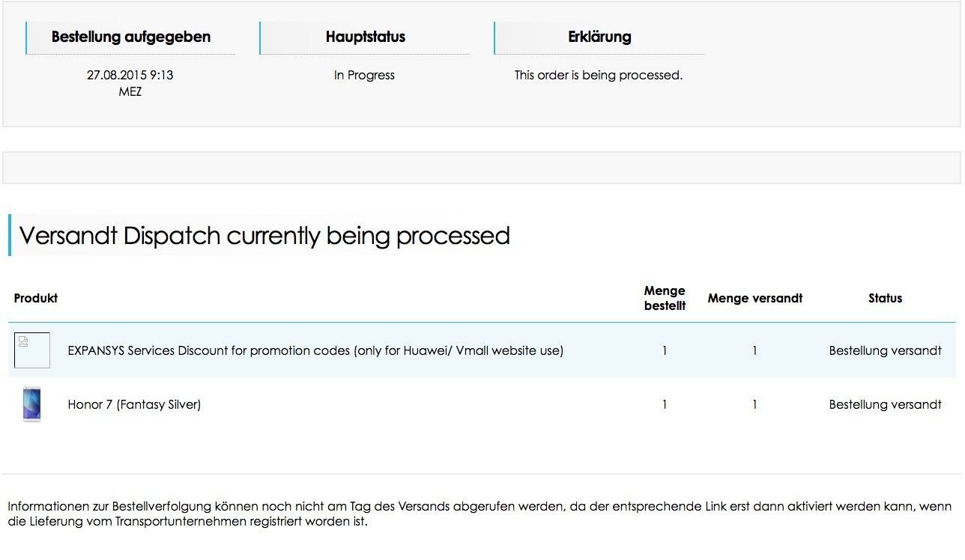Open the EXPANSYS Services Discount product entry
The width and height of the screenshot is (965, 560).
pyautogui.click(x=315, y=350)
